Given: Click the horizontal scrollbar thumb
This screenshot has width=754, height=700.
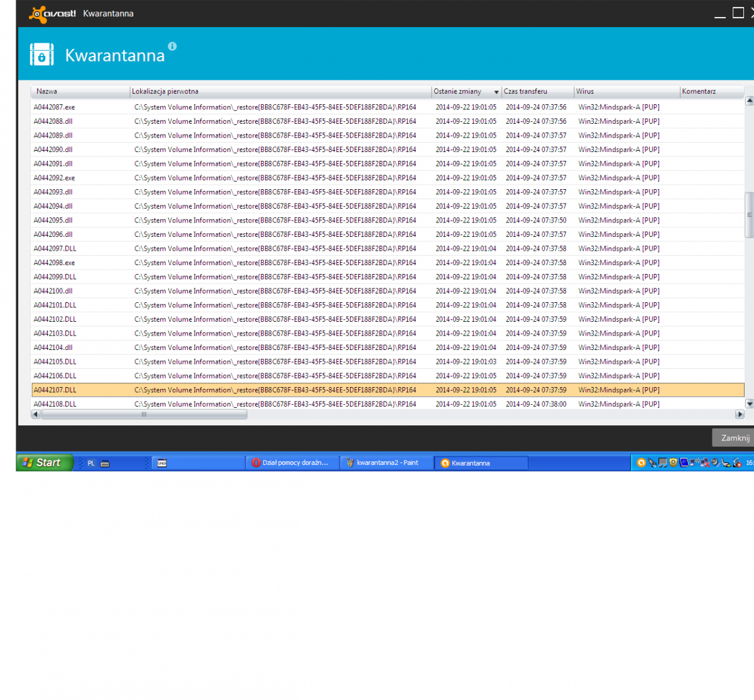Looking at the screenshot, I should (x=144, y=414).
